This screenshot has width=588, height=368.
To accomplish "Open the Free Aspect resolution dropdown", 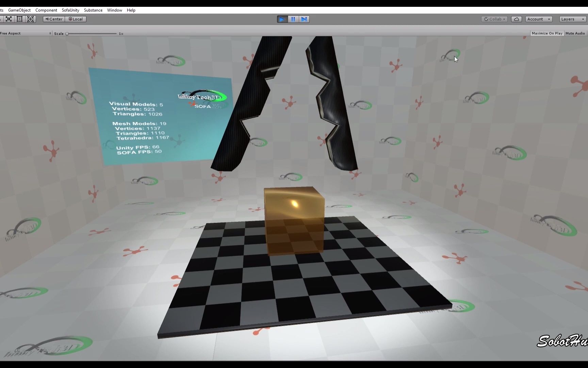I will tap(24, 33).
